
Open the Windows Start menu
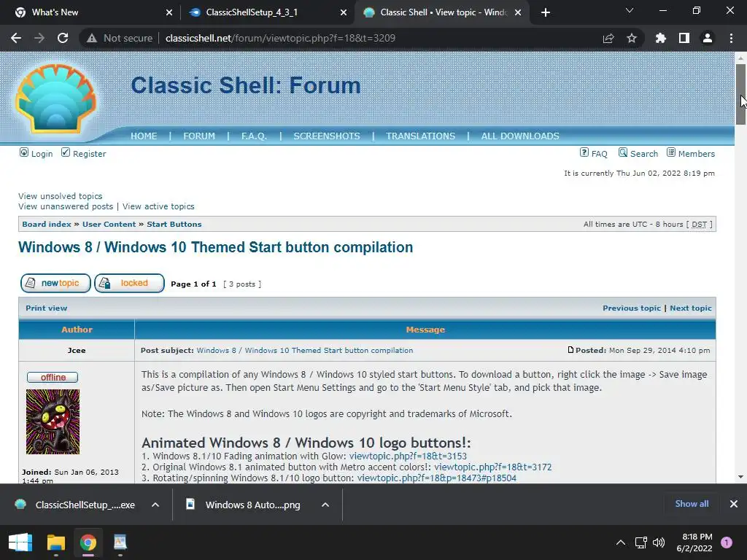[20, 542]
